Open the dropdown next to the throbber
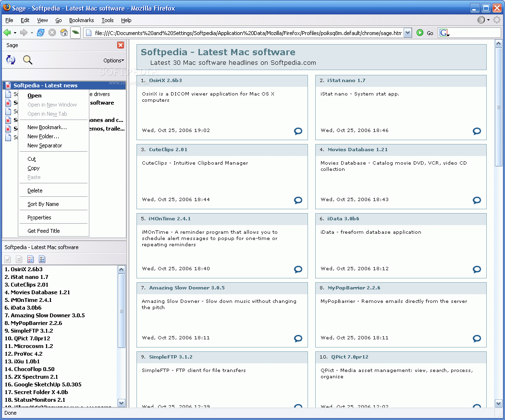The width and height of the screenshot is (505, 420). tap(488, 20)
